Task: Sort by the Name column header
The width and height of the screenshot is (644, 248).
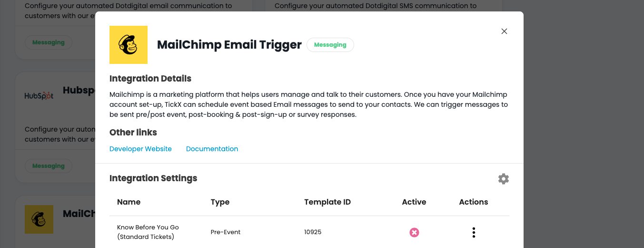Action: (129, 202)
